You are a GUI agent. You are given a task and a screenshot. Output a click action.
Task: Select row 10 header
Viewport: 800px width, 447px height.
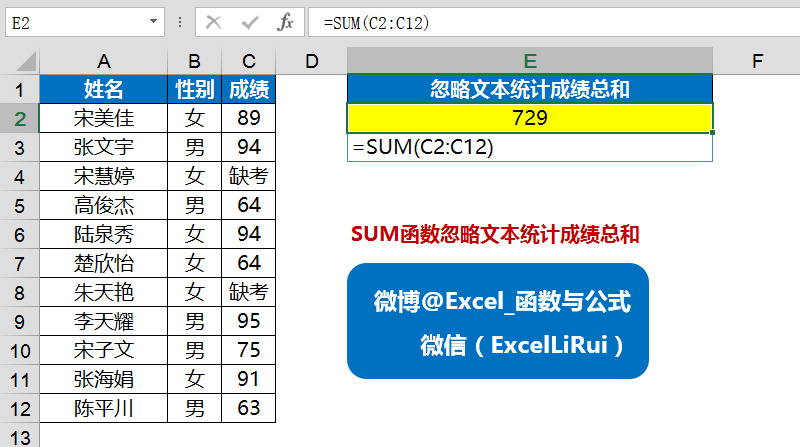(19, 351)
